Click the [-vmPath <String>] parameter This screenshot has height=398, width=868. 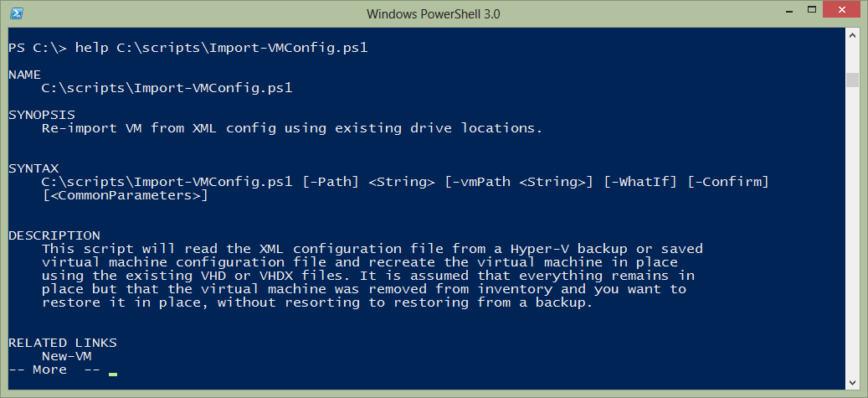(x=519, y=182)
